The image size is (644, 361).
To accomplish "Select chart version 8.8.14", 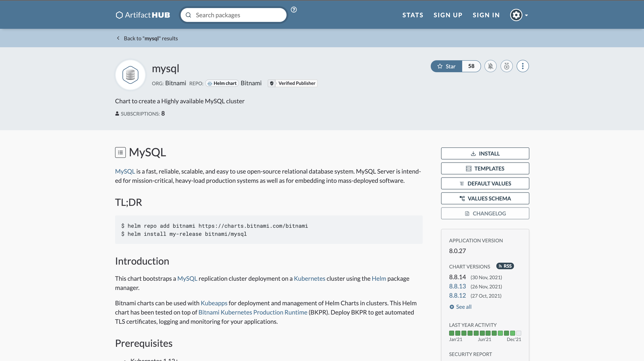I will tap(458, 277).
